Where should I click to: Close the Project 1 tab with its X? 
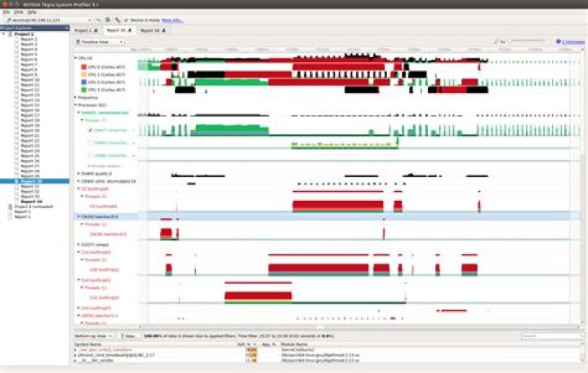(96, 30)
